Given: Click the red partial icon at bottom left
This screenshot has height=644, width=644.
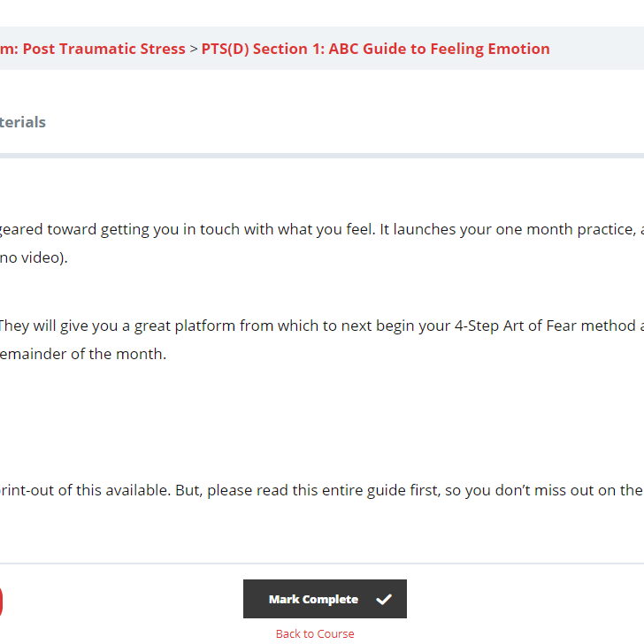Looking at the screenshot, I should 1,602.
